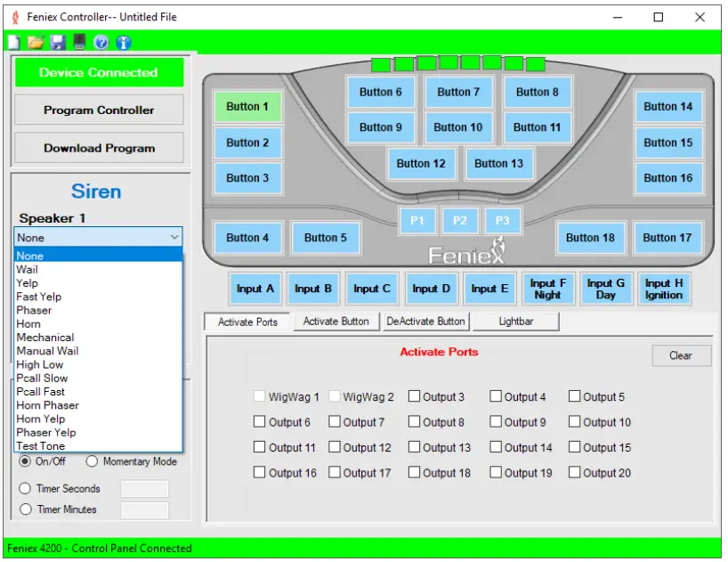Check the Output 20 checkbox
Screen dimensions: 728x562
tap(574, 472)
